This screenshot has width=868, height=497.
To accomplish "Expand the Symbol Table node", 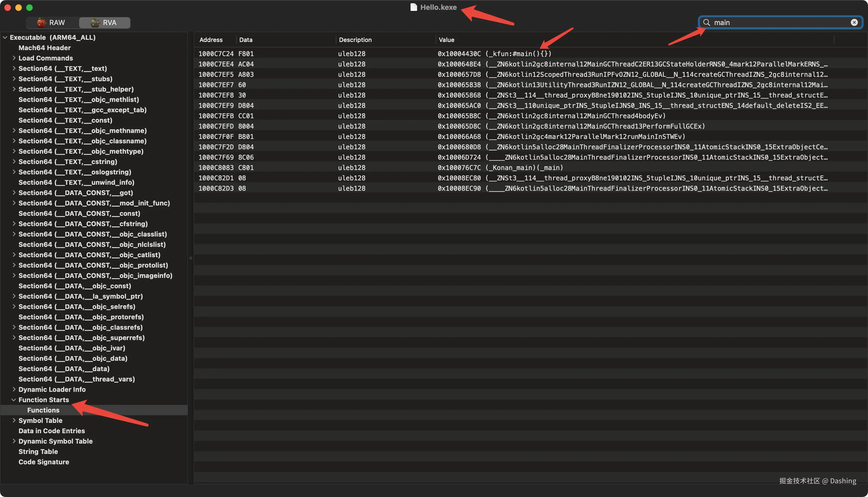I will (x=14, y=420).
